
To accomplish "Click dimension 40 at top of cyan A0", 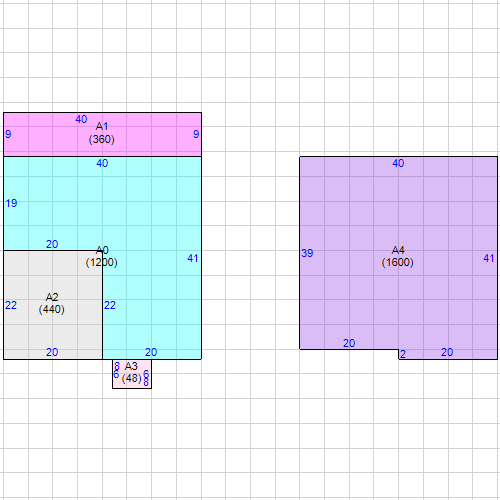I will pyautogui.click(x=102, y=163).
